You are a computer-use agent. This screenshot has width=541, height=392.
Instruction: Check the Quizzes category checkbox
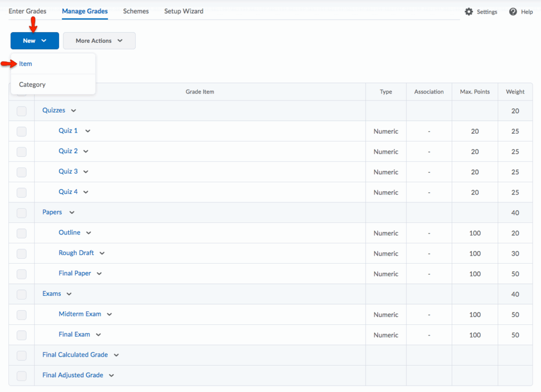[22, 111]
